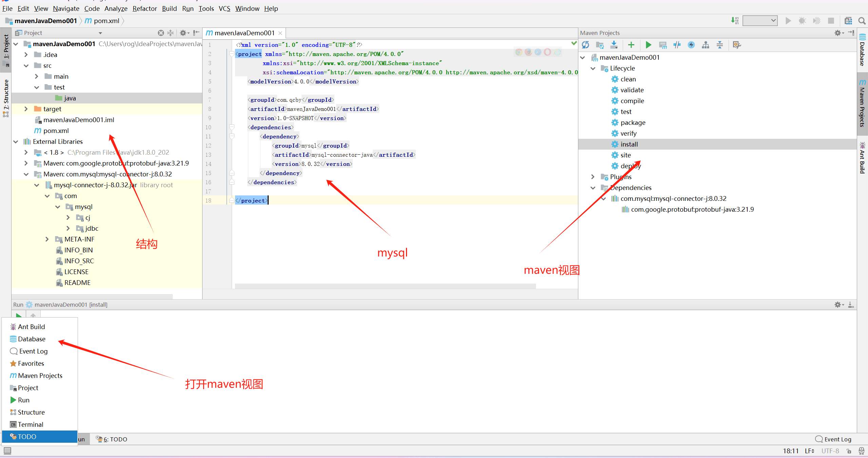
Task: Click Download Sources and Documentation icon
Action: click(614, 45)
